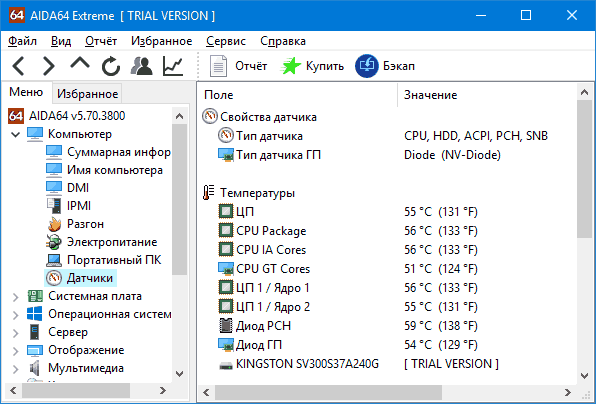
Task: Expand the Отображение tree node
Action: tap(16, 351)
